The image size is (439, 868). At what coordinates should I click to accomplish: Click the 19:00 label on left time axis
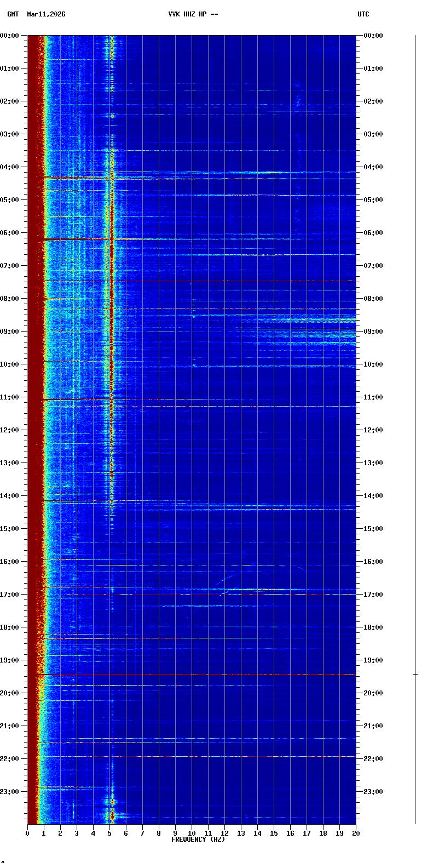(10, 660)
